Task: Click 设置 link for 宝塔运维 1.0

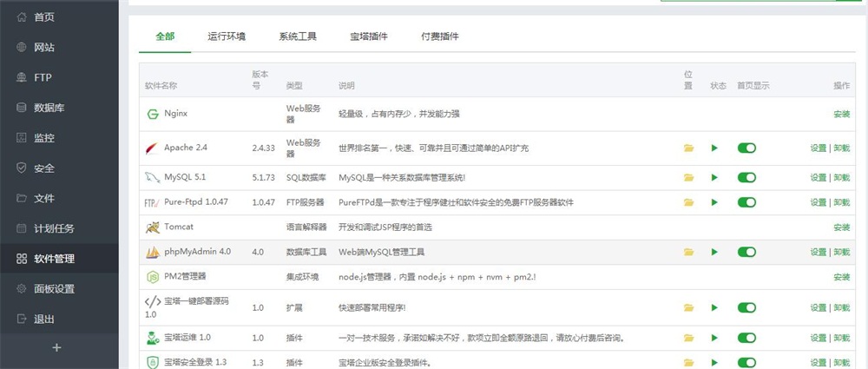Action: pos(819,338)
